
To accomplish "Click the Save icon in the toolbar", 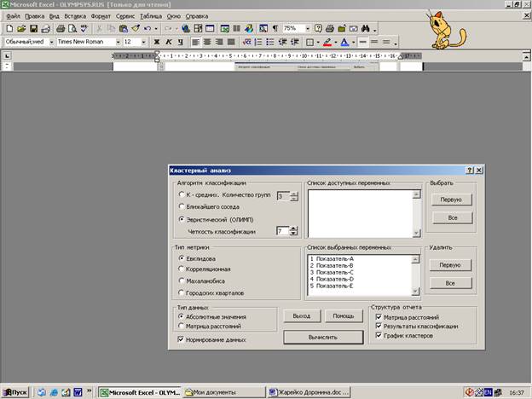I will pyautogui.click(x=32, y=28).
